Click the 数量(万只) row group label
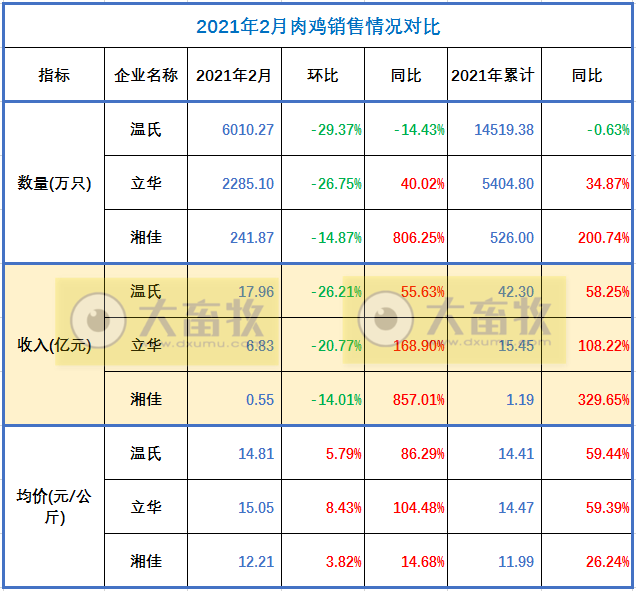Image resolution: width=636 pixels, height=591 pixels. [x=54, y=183]
